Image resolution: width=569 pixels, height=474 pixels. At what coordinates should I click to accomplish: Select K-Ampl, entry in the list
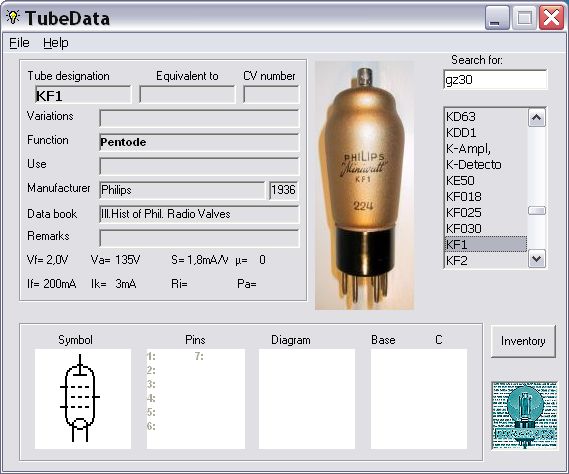point(486,148)
